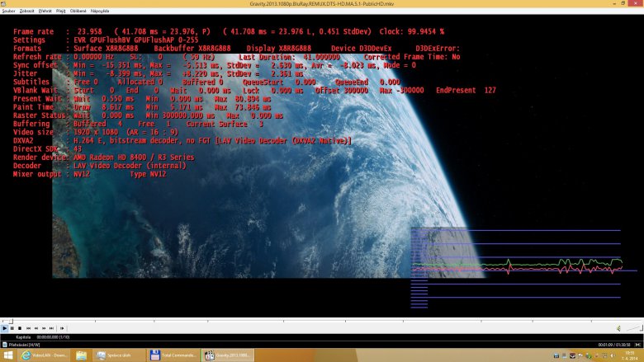Click the playback status icon in status bar
Image resolution: width=644 pixels, height=362 pixels.
4,345
